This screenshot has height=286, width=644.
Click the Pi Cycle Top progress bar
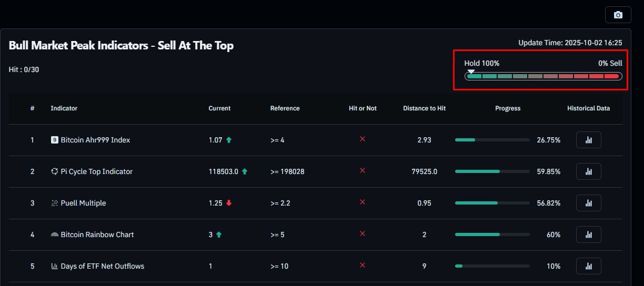[x=492, y=171]
